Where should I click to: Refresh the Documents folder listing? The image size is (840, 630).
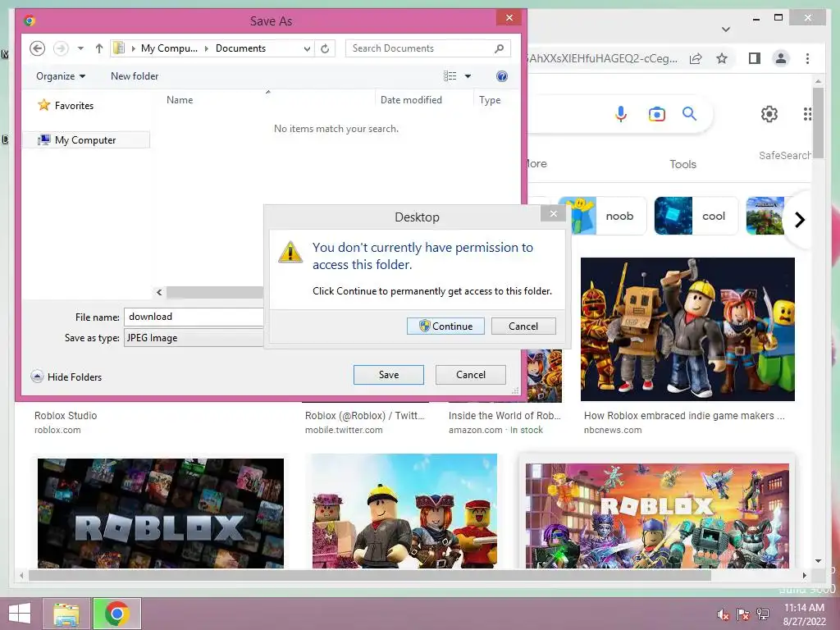(325, 48)
